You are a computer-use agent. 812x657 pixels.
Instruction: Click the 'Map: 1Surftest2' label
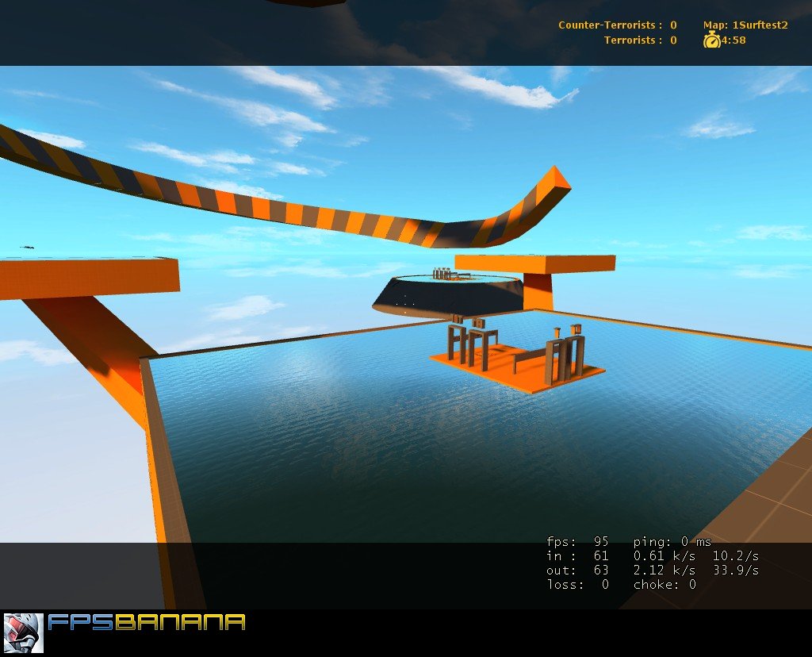[x=745, y=25]
